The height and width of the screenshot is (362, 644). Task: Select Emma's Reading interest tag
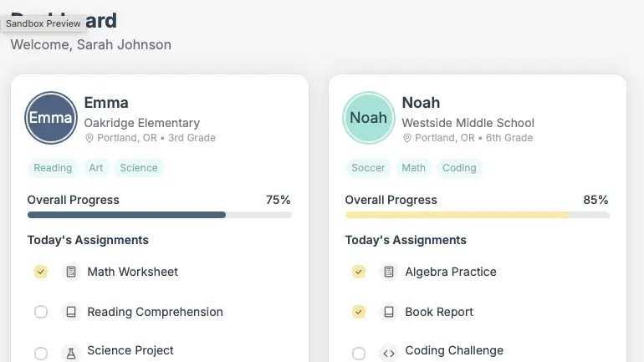pyautogui.click(x=53, y=168)
